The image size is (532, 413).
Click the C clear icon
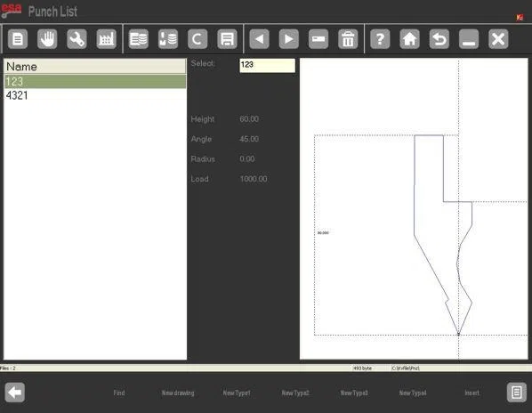pos(197,39)
